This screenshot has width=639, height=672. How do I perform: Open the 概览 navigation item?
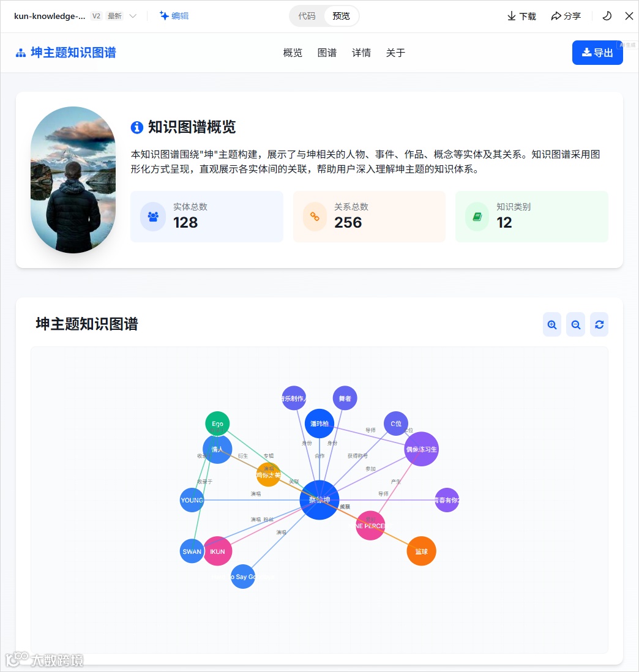(293, 53)
